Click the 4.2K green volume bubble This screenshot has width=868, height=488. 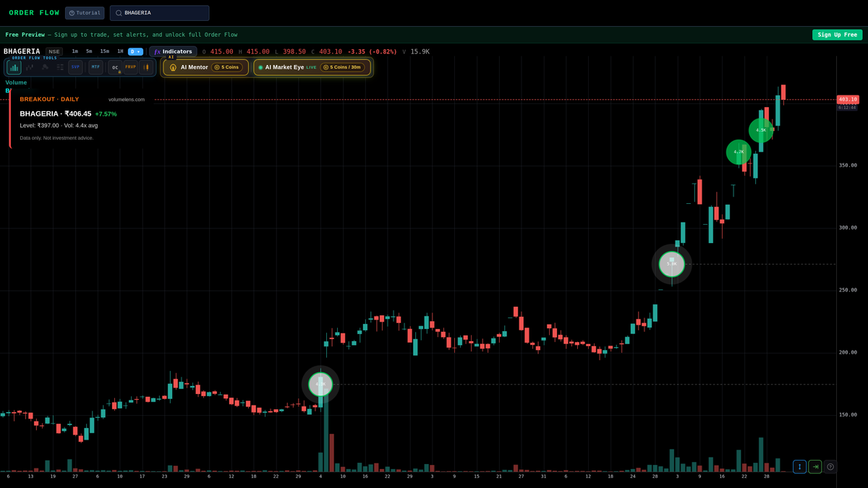tap(739, 152)
